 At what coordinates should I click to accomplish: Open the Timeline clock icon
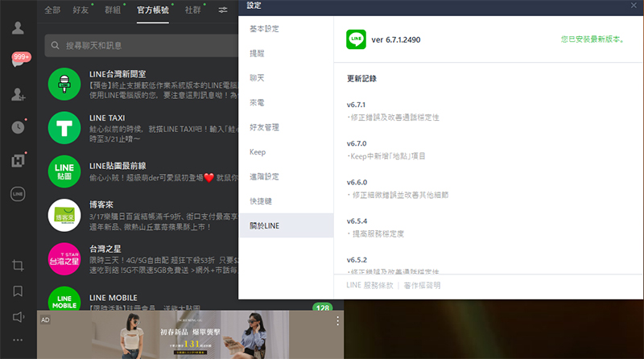18,127
